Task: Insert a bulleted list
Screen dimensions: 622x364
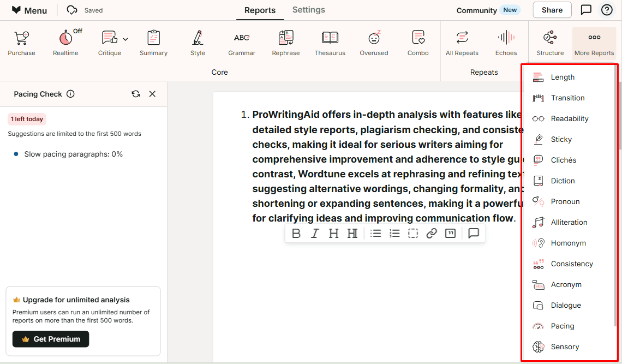Action: click(x=375, y=234)
